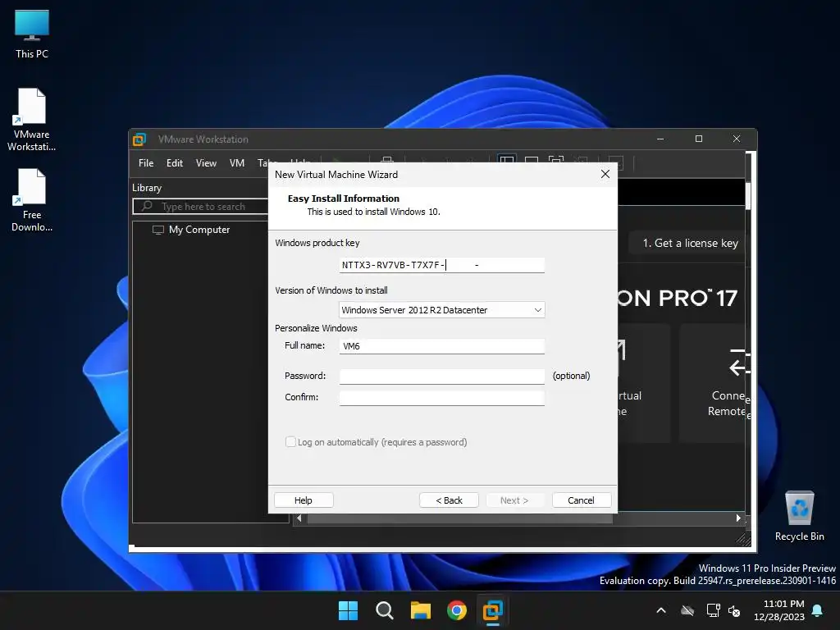Open notifications bell icon
840x630 pixels.
coord(818,610)
